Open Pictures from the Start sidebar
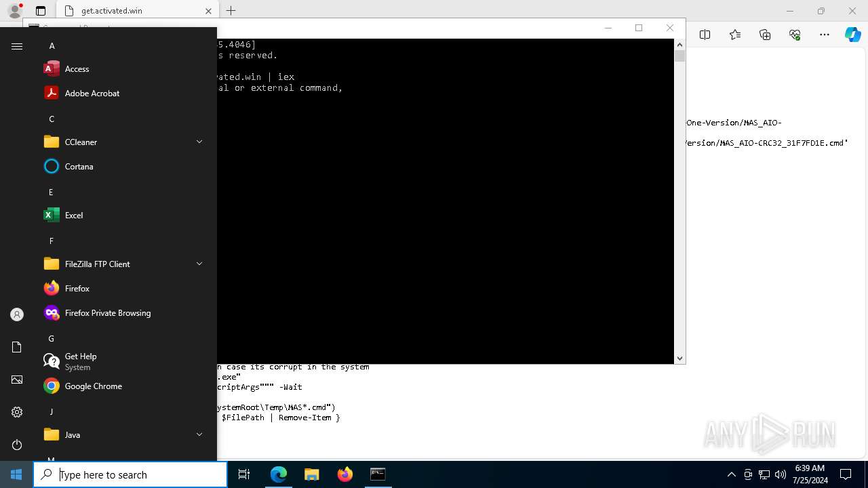This screenshot has width=868, height=488. (x=17, y=380)
